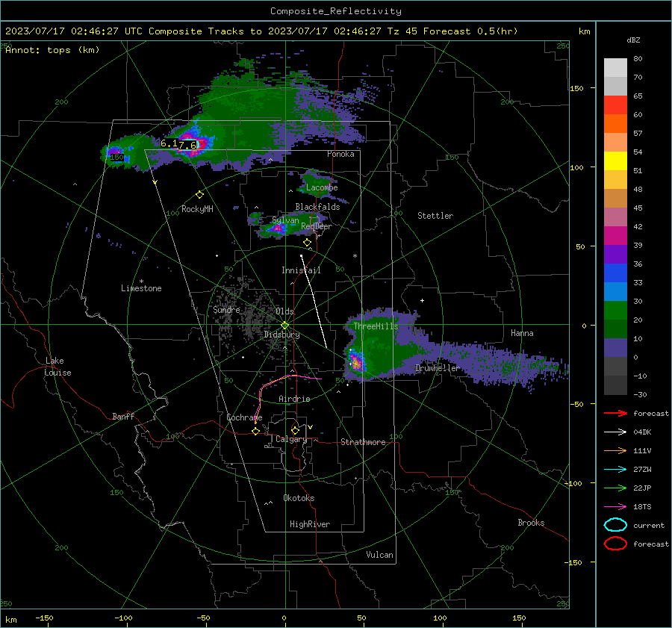
Task: Click the Drumheller city label
Action: click(x=438, y=368)
